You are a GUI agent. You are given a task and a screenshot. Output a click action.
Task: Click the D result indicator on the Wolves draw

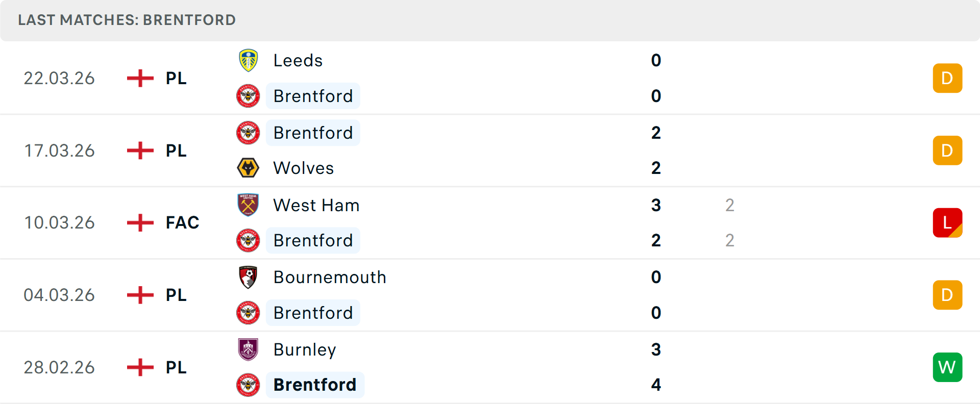tap(947, 150)
